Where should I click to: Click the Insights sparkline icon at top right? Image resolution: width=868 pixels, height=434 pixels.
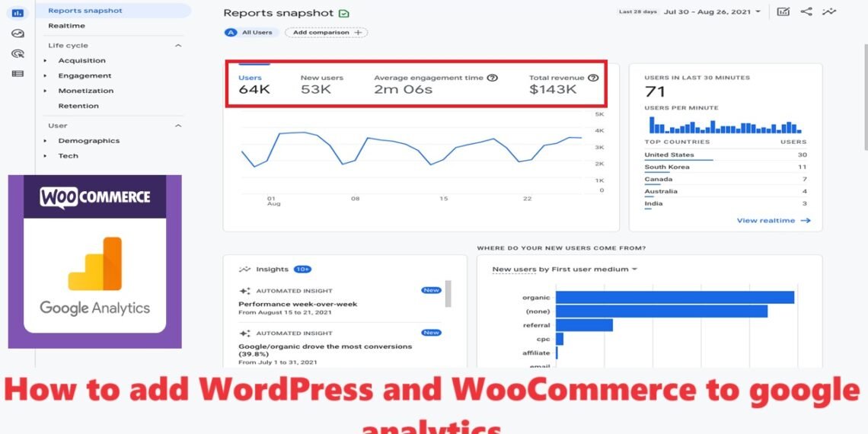coord(828,11)
